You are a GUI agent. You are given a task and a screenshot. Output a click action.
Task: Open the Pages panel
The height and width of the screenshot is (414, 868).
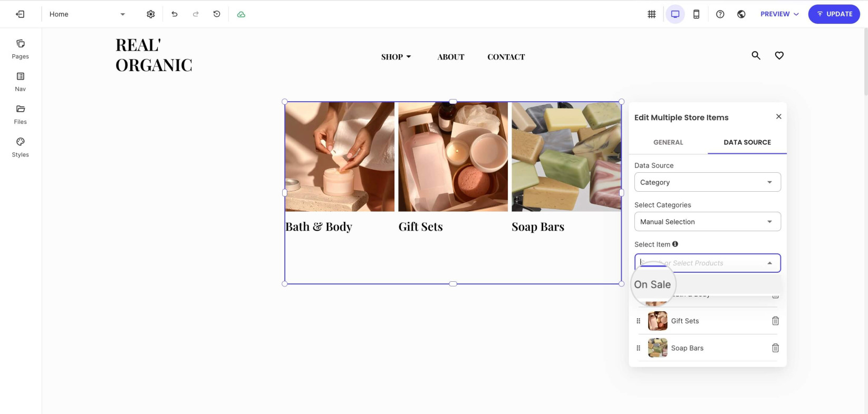(21, 49)
